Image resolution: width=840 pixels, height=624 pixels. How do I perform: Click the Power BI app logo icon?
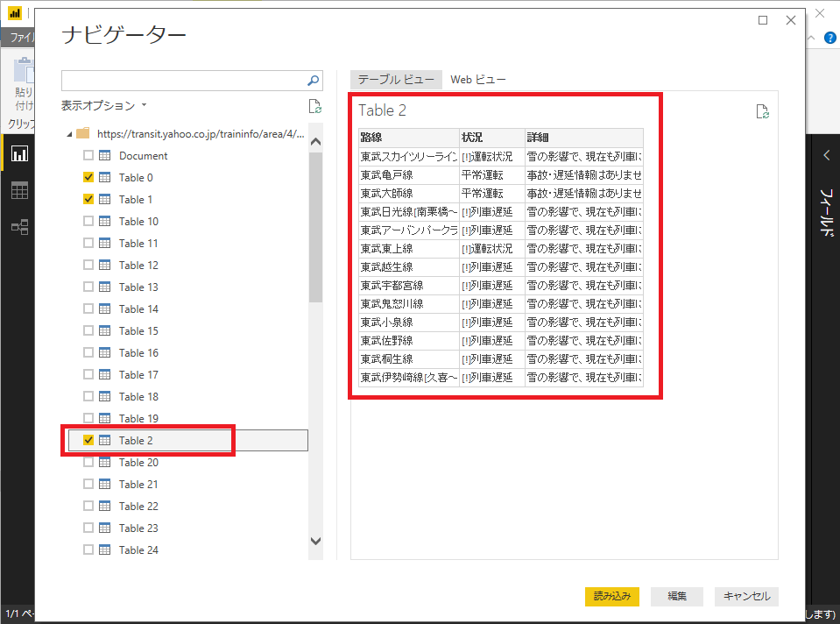(x=15, y=13)
